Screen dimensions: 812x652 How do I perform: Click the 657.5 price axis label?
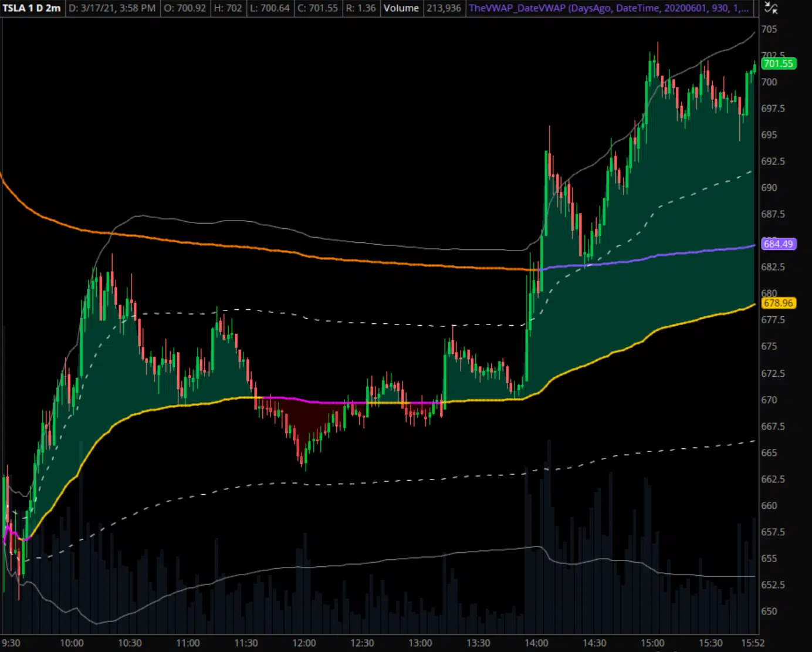[x=773, y=532]
